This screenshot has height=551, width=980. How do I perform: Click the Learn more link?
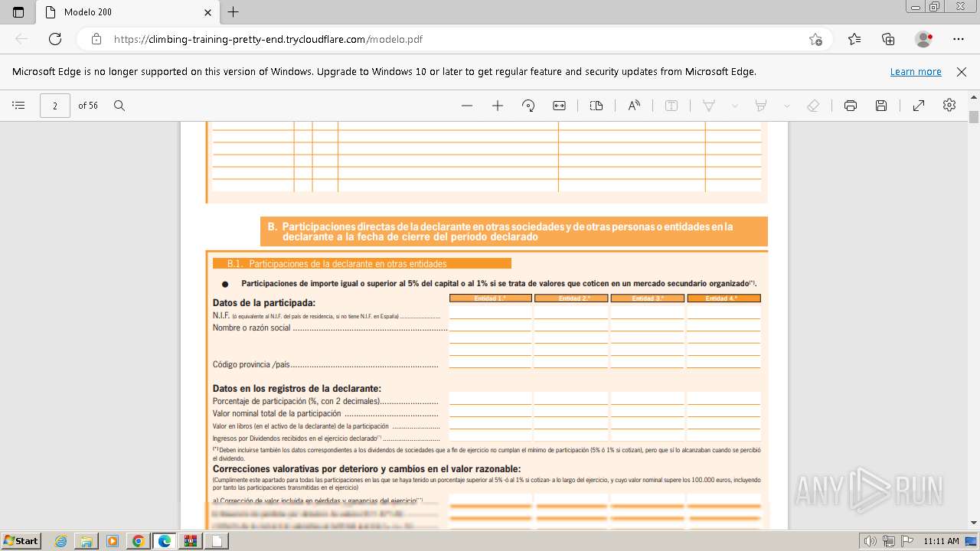tap(916, 71)
